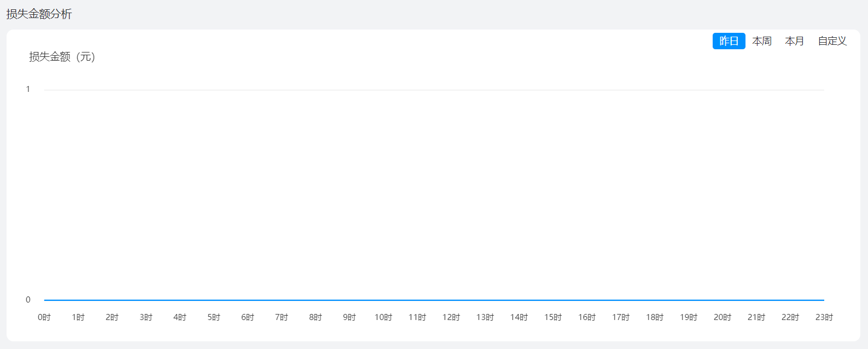Click the y-axis value 0 label
Image resolution: width=868 pixels, height=349 pixels.
coord(28,300)
